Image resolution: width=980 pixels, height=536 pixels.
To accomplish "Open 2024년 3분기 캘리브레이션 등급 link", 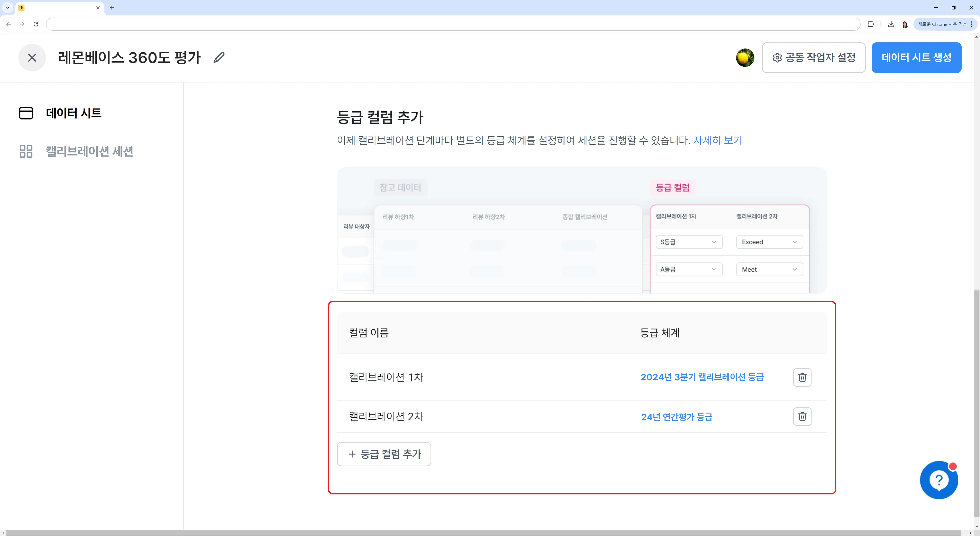I will click(x=702, y=377).
